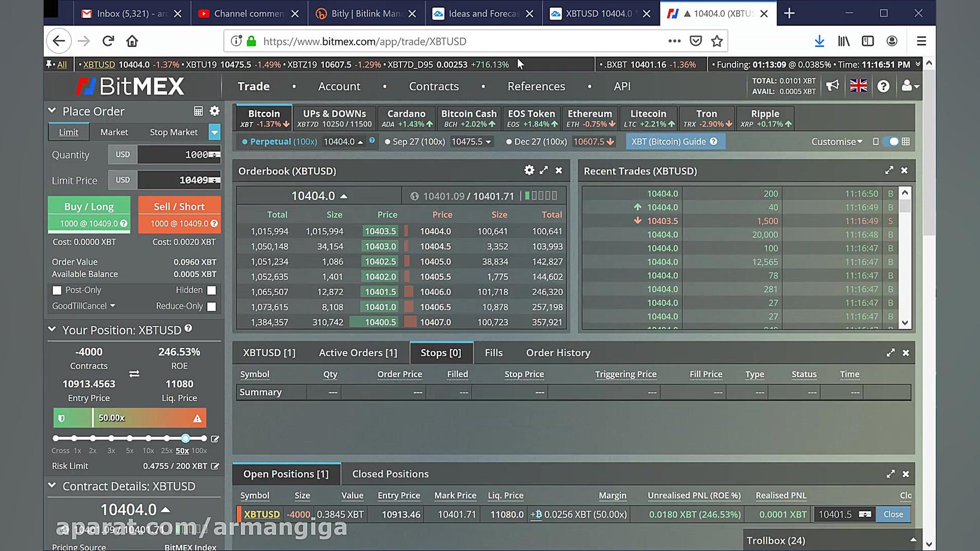980x551 pixels.
Task: Expand Recent Trades panel fullscreen
Action: [889, 170]
